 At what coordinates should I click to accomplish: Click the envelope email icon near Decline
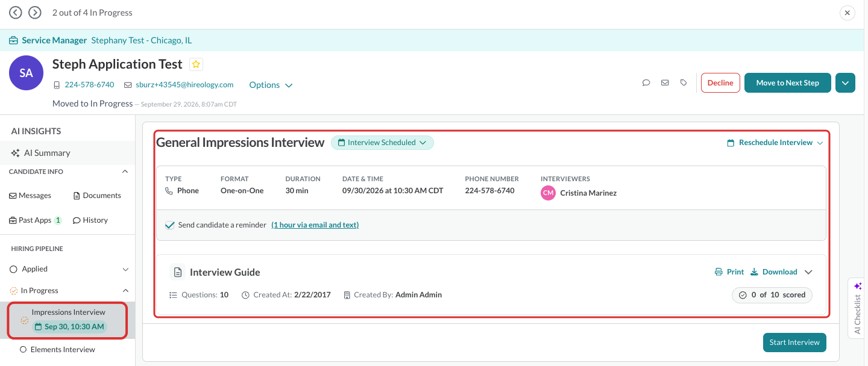pos(665,83)
